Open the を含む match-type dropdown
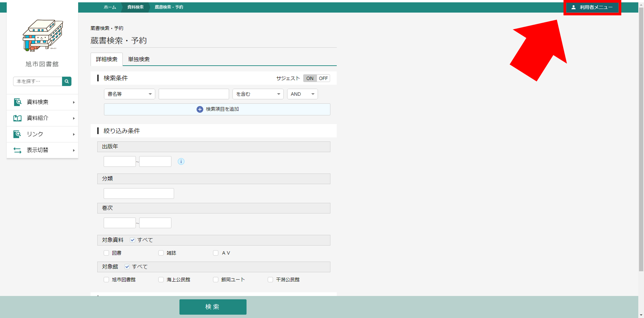The image size is (644, 318). coord(258,94)
